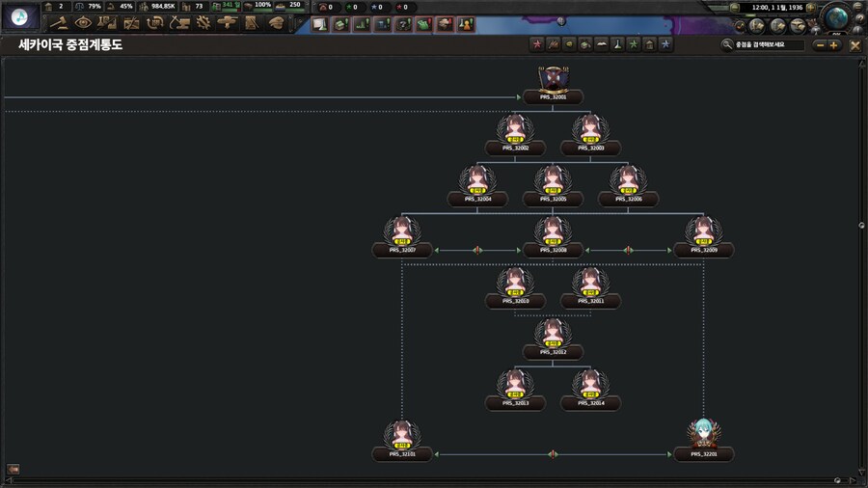868x488 pixels.
Task: Click the globe icon at top-right
Action: (x=837, y=17)
